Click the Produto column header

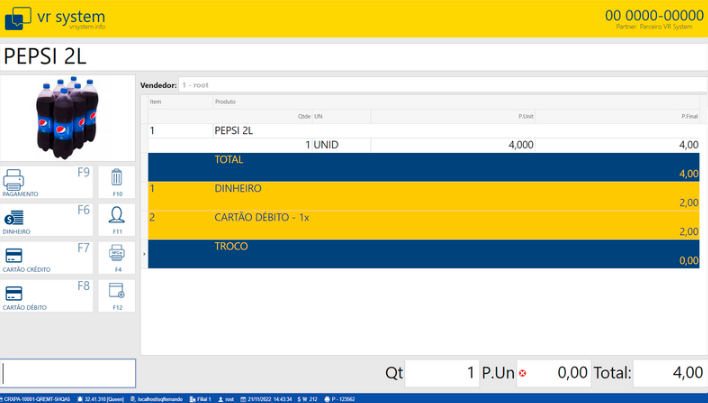(226, 102)
